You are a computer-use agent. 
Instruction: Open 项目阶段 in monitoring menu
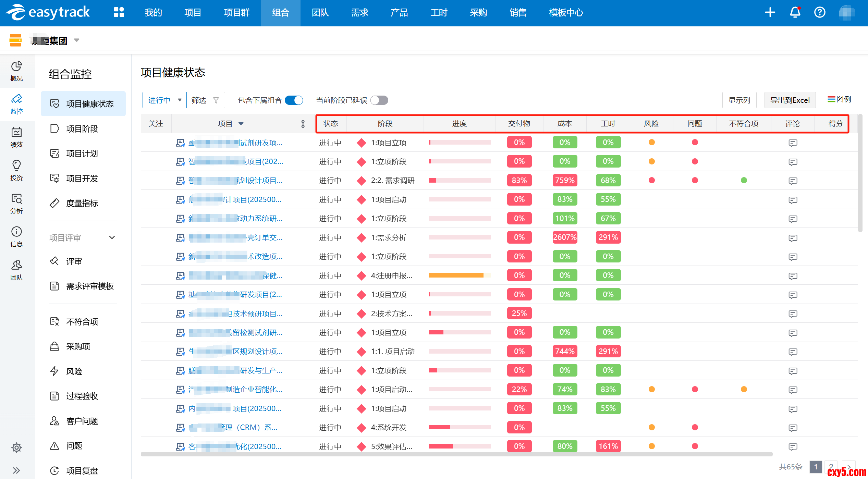pos(82,129)
